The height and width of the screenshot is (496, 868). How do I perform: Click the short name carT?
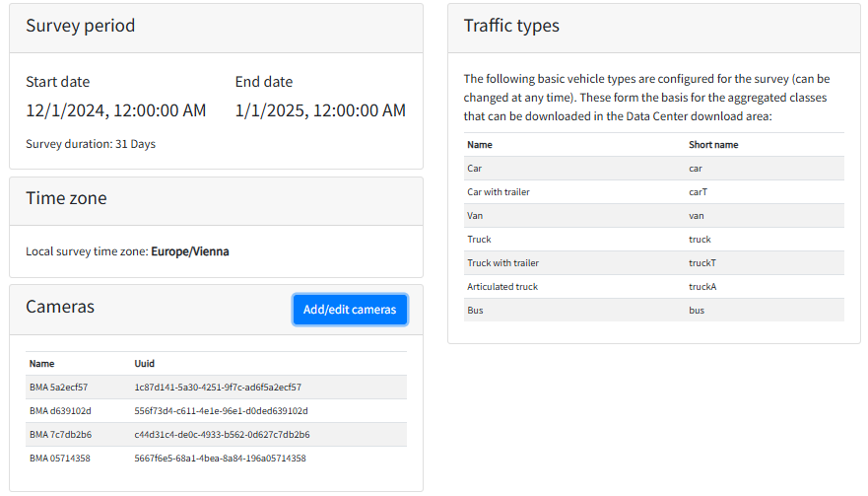(x=699, y=192)
